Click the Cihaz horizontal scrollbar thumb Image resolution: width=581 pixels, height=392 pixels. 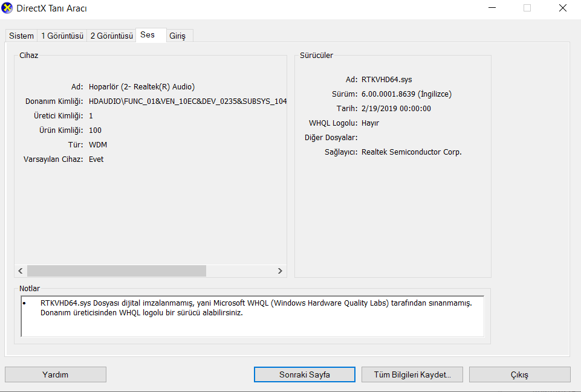tap(117, 271)
